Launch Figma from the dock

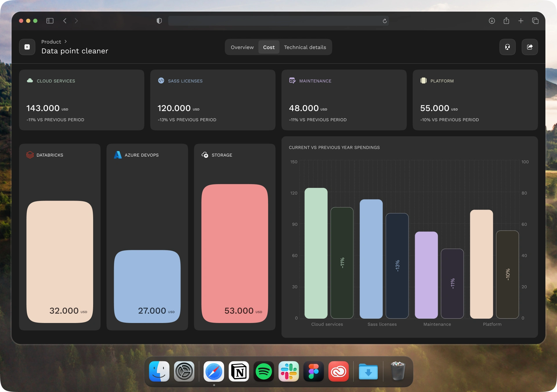tap(313, 371)
